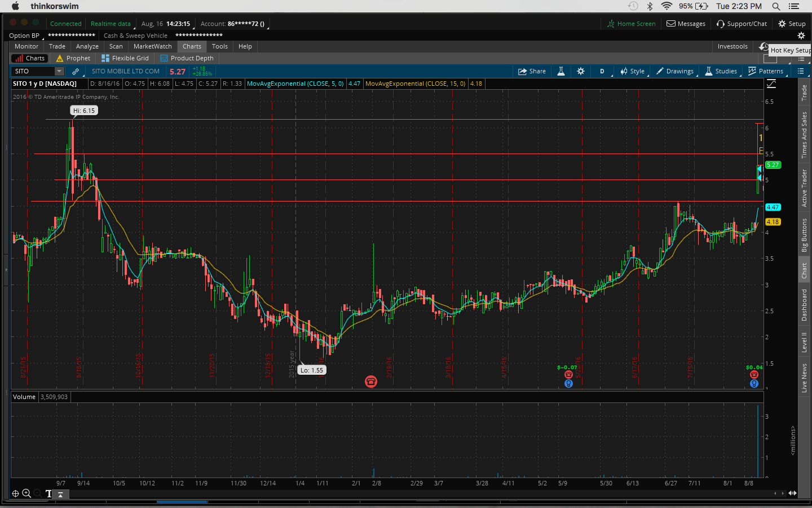Image resolution: width=812 pixels, height=508 pixels.
Task: Open Messages from top bar
Action: (686, 24)
